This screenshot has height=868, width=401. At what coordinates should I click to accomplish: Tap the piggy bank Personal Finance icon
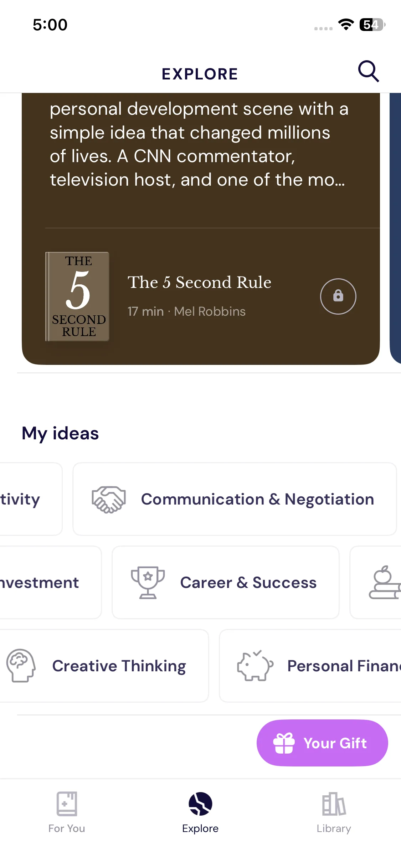point(255,665)
